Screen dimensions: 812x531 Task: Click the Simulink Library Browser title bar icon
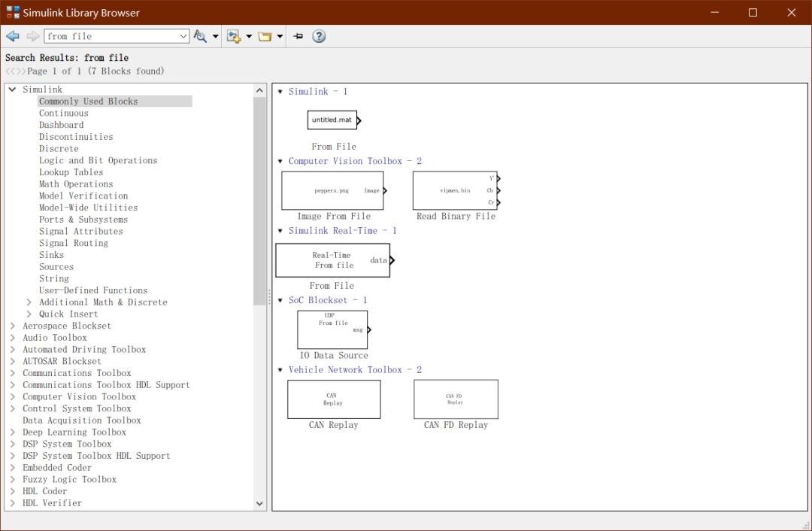[11, 12]
